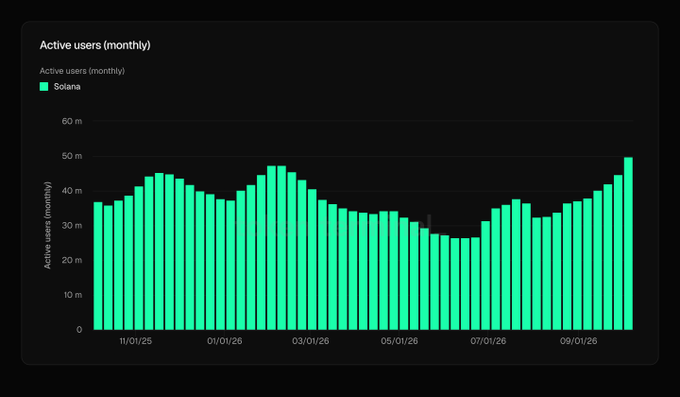Click the 'Active users (monthly)' chart title
Screen dimensions: 680x397
coord(95,45)
